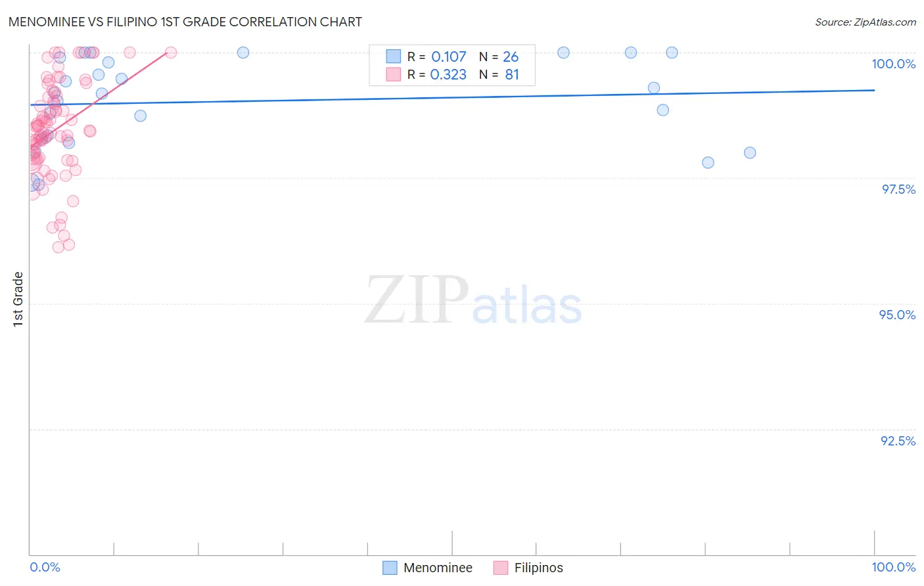Image resolution: width=924 pixels, height=586 pixels.
Task: Select the N = 26 value in legend
Action: tap(499, 56)
